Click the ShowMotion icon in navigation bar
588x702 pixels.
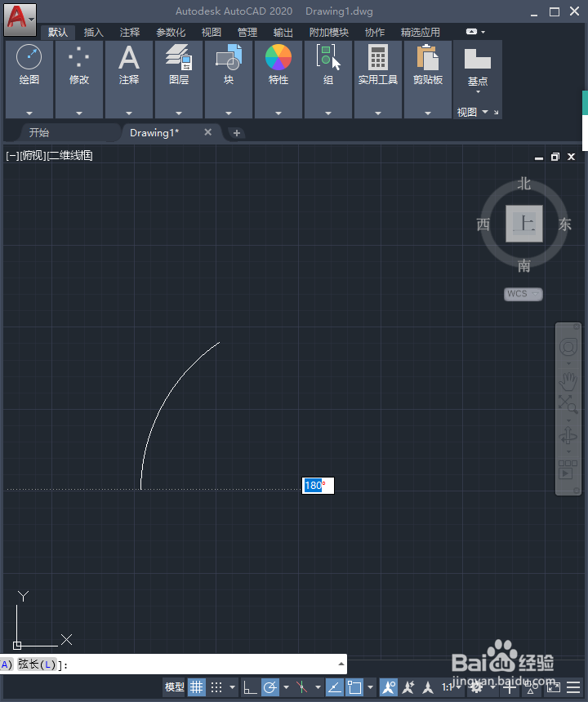(x=568, y=469)
